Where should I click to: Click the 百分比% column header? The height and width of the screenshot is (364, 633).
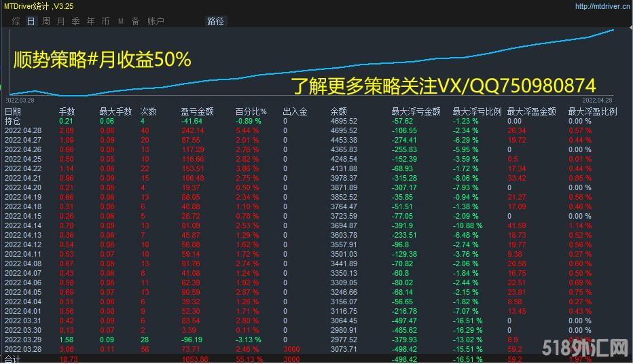click(x=251, y=112)
